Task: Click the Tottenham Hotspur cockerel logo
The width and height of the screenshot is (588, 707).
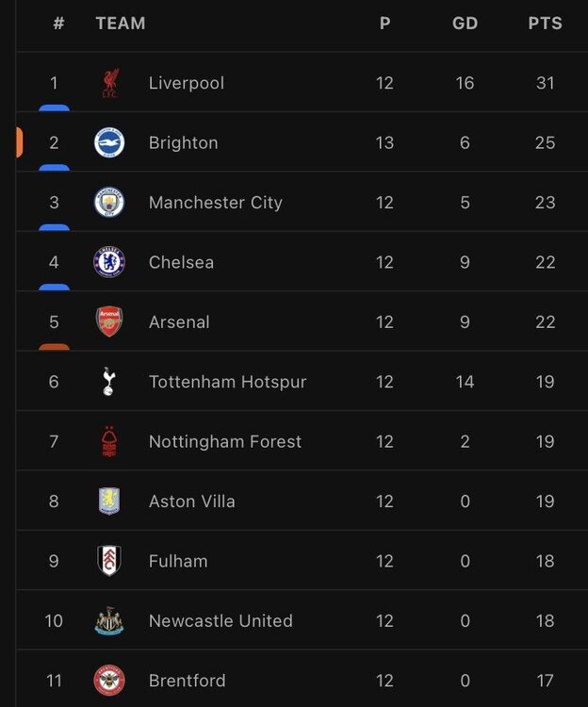Action: coord(108,382)
